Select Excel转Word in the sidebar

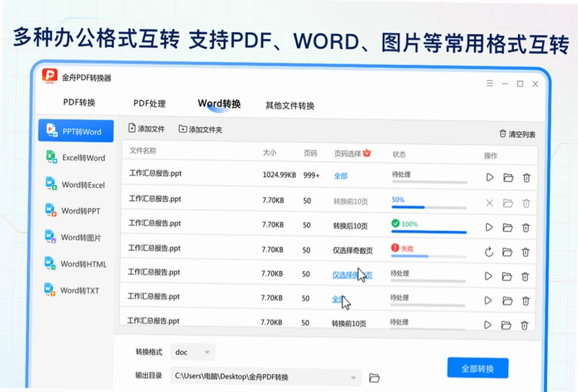click(76, 157)
